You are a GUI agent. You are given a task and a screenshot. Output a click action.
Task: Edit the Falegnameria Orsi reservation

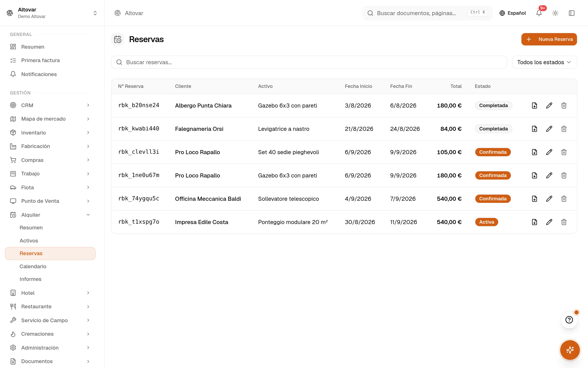(549, 129)
